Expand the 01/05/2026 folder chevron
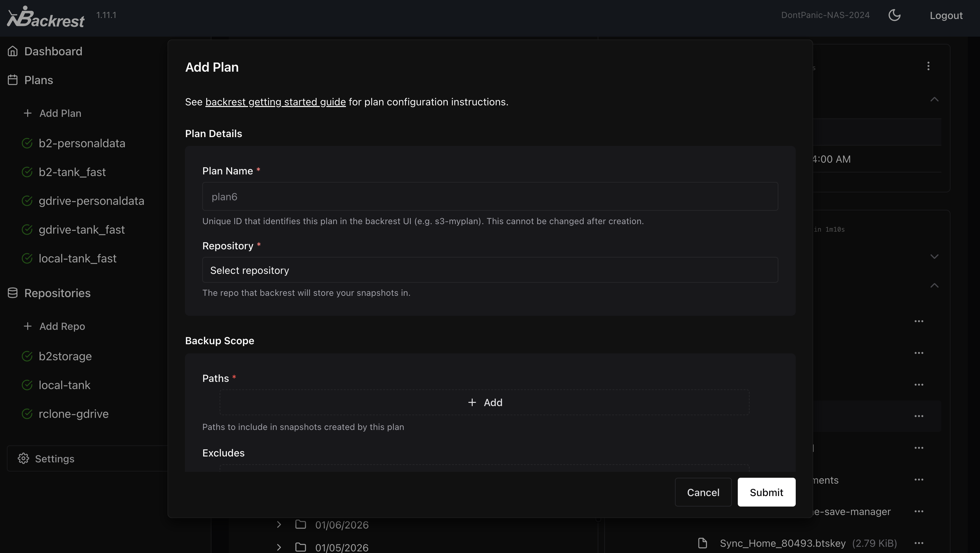 click(x=279, y=547)
